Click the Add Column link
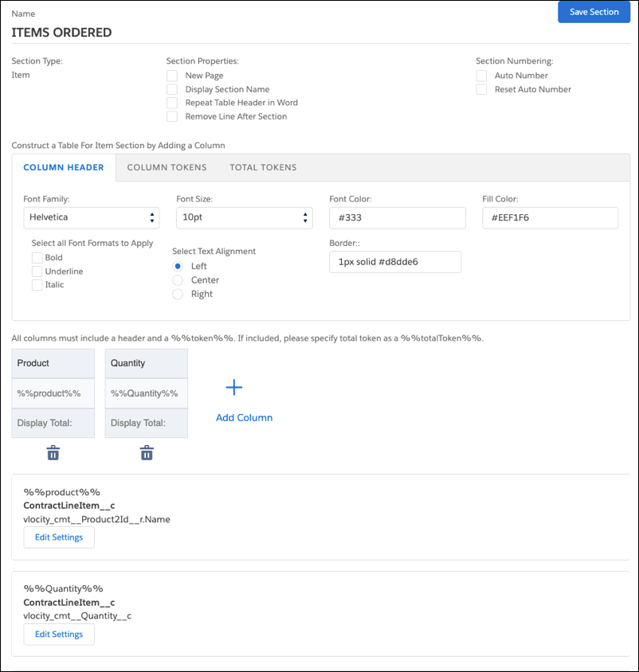 click(x=244, y=418)
